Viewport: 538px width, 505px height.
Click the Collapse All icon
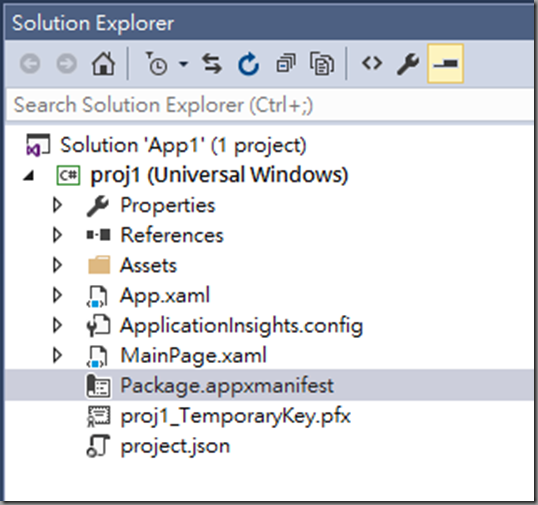click(x=285, y=63)
